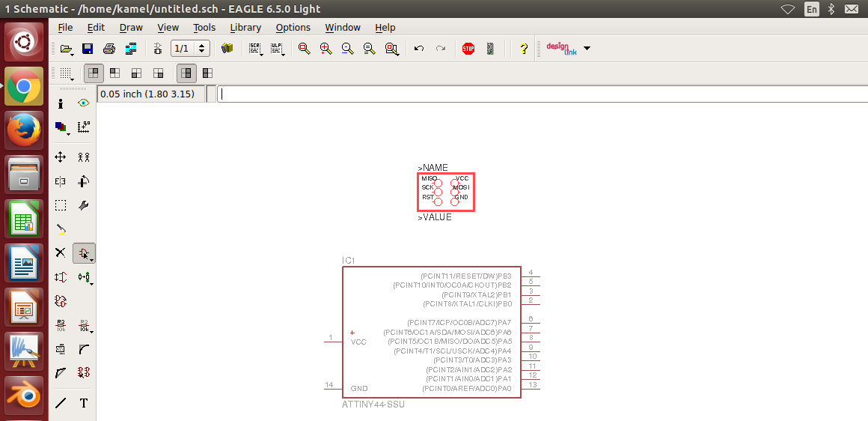Image resolution: width=868 pixels, height=421 pixels.
Task: Click the command line input field
Action: [542, 94]
